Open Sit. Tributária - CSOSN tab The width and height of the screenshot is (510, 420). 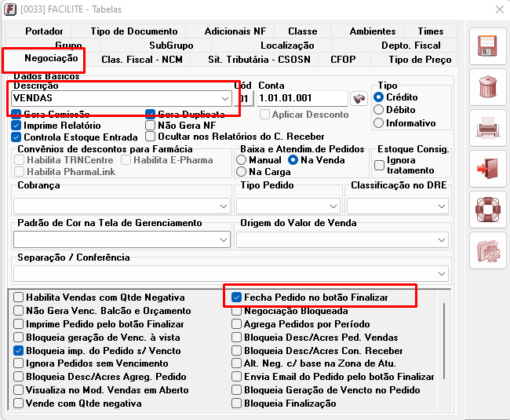click(259, 60)
